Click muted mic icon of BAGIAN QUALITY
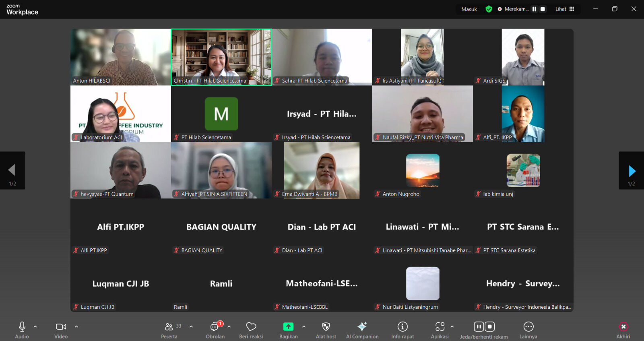644x341 pixels. point(176,250)
